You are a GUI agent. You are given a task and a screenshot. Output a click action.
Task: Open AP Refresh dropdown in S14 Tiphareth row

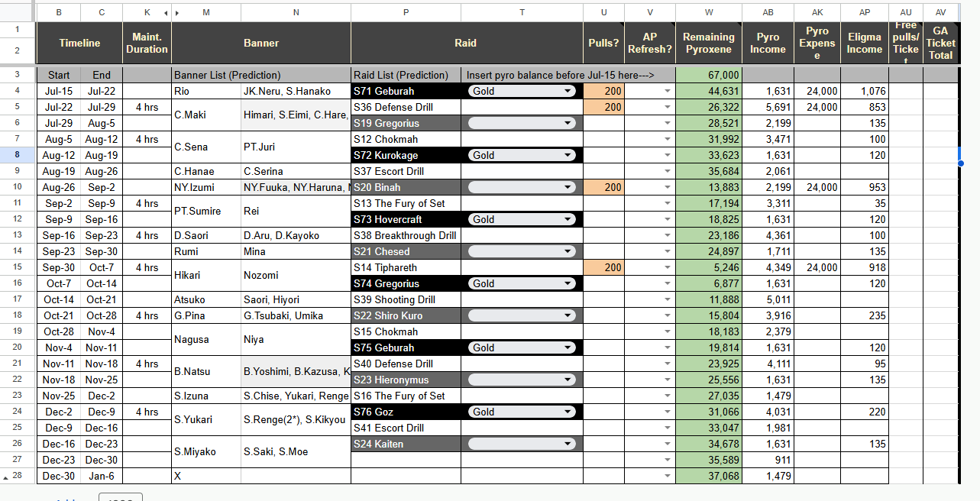click(x=668, y=268)
